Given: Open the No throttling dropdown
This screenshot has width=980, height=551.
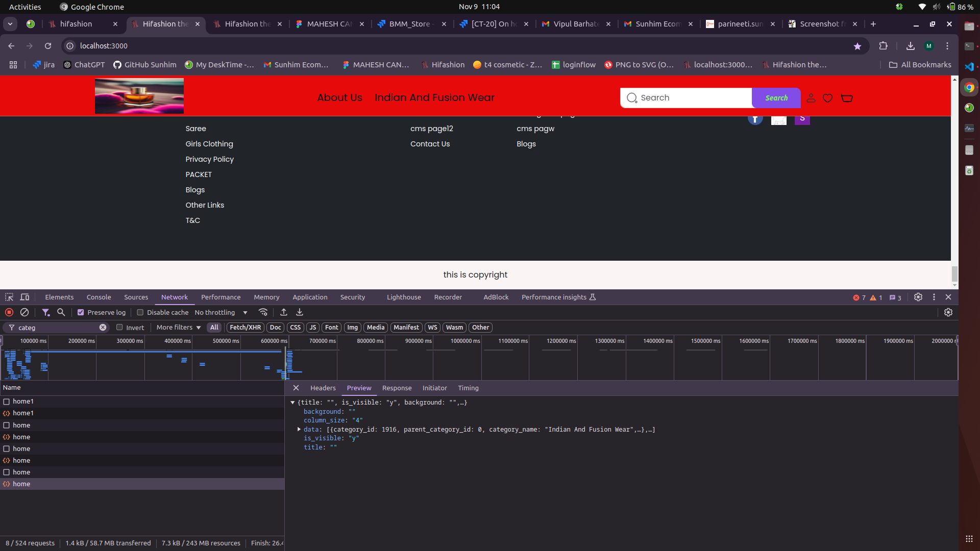Looking at the screenshot, I should (x=221, y=313).
